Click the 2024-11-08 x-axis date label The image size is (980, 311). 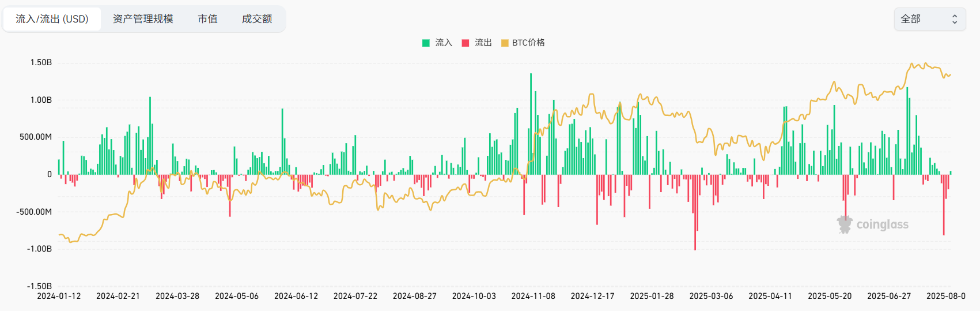[x=533, y=296]
